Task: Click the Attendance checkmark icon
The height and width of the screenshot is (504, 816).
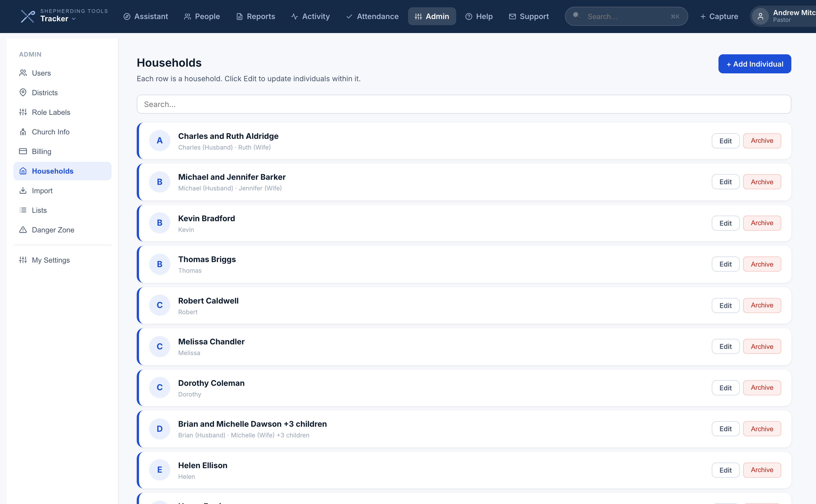Action: 349,16
